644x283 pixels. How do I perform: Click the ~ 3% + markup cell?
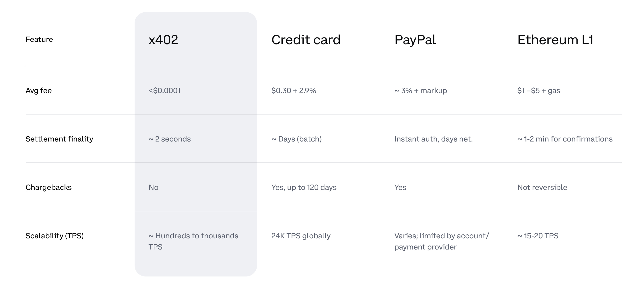tap(420, 91)
